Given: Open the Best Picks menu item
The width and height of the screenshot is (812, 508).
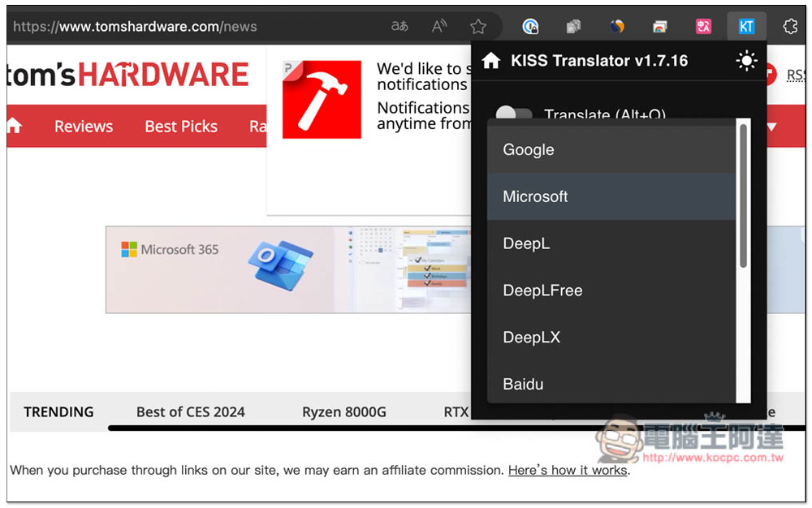Looking at the screenshot, I should coord(181,127).
